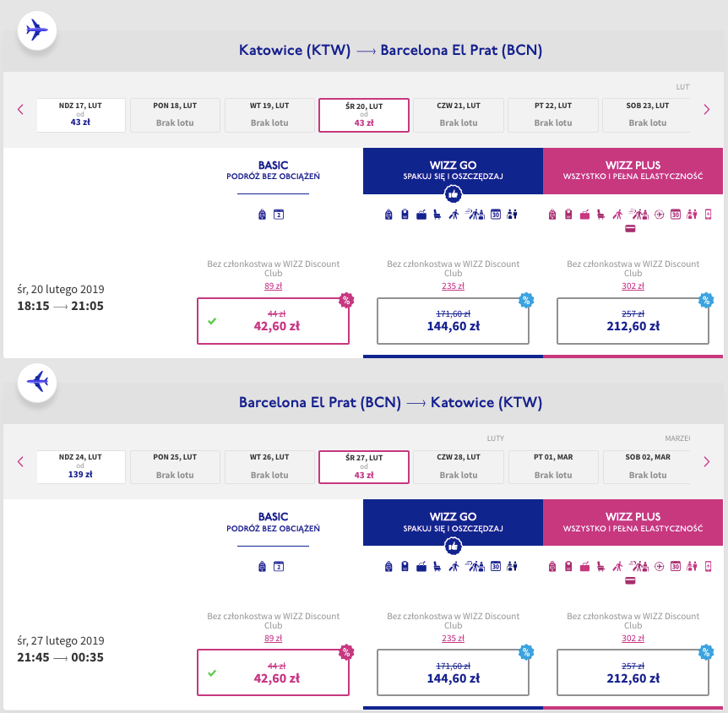Open outbound BASIC Discount Club 89 zł link
Viewport: 728px width, 713px height.
coord(273,286)
